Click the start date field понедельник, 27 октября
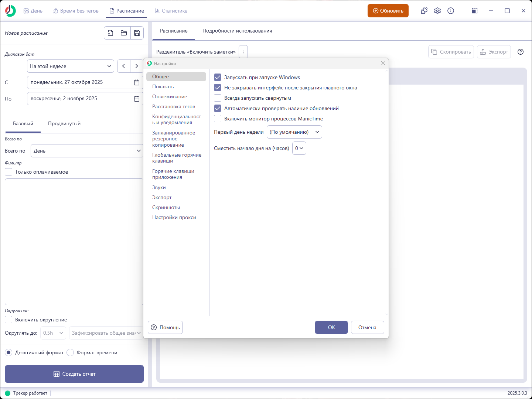Screen dimensions: 532x399 [85, 82]
